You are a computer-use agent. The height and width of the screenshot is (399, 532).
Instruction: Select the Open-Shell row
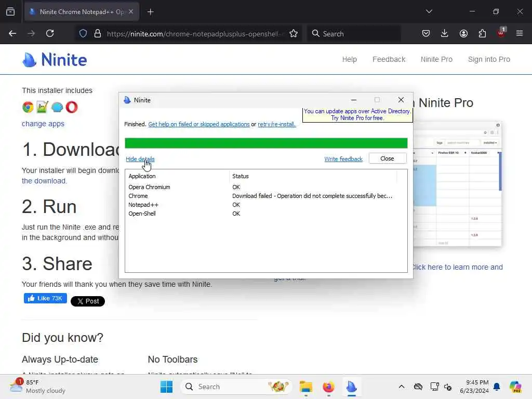pyautogui.click(x=266, y=214)
